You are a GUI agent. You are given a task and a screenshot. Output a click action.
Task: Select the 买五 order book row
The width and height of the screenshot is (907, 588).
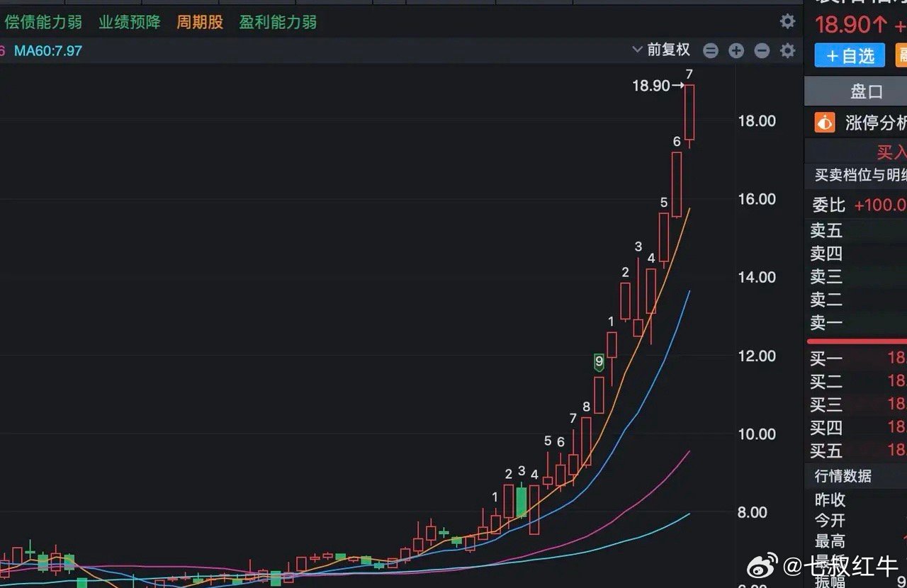pos(856,451)
